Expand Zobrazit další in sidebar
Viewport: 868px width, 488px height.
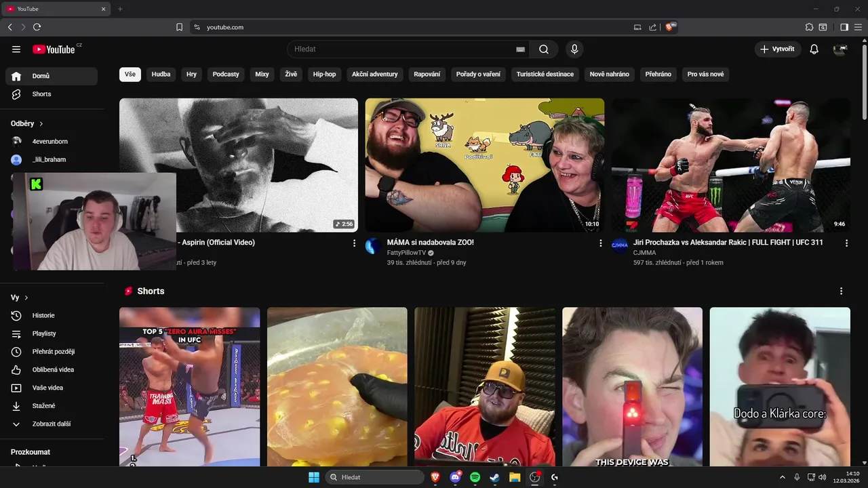pos(52,424)
